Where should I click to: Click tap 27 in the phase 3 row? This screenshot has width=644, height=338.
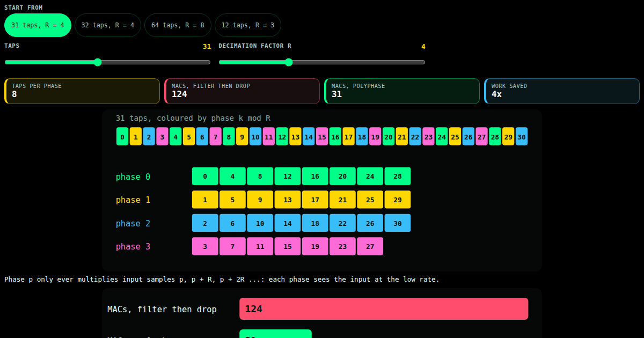pyautogui.click(x=370, y=246)
